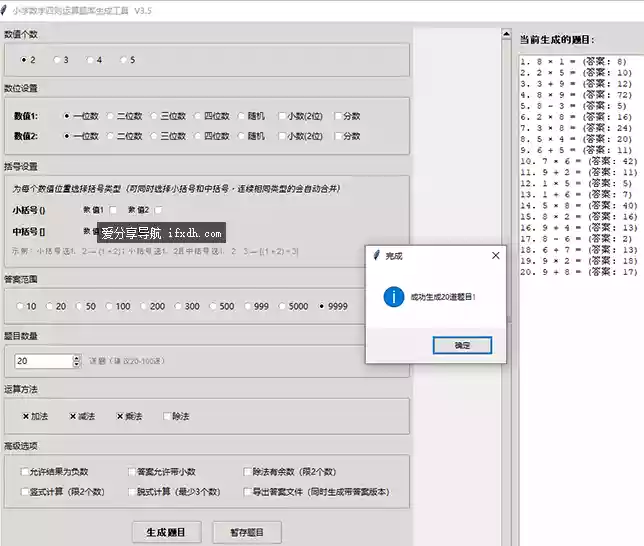Click the feather icon in dialog title
The image size is (644, 546).
pyautogui.click(x=376, y=255)
